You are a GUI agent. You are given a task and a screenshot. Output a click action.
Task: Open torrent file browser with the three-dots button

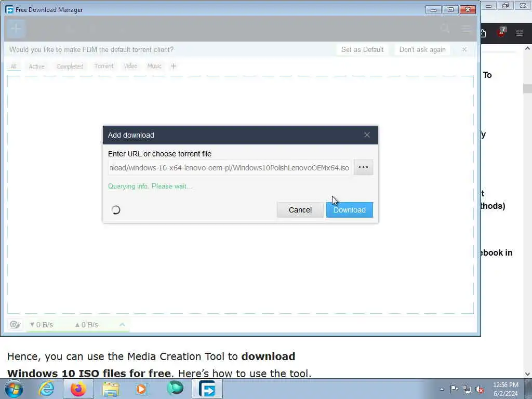pos(363,167)
